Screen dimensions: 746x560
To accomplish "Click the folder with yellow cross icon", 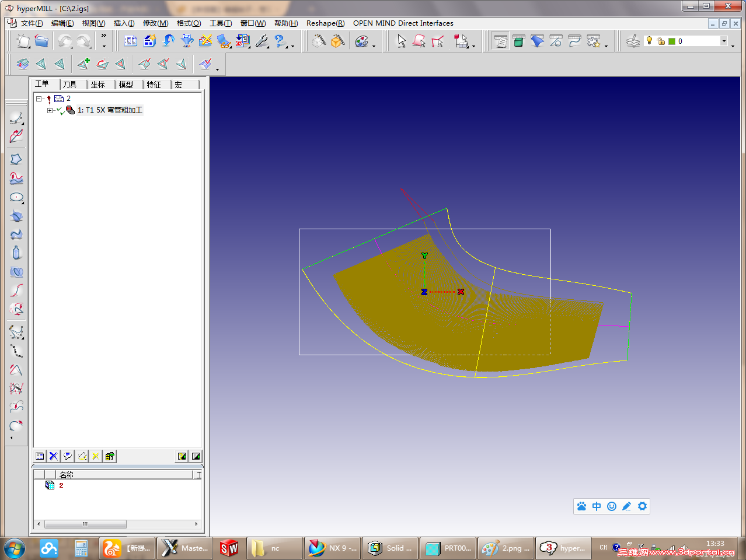I will pos(205,41).
